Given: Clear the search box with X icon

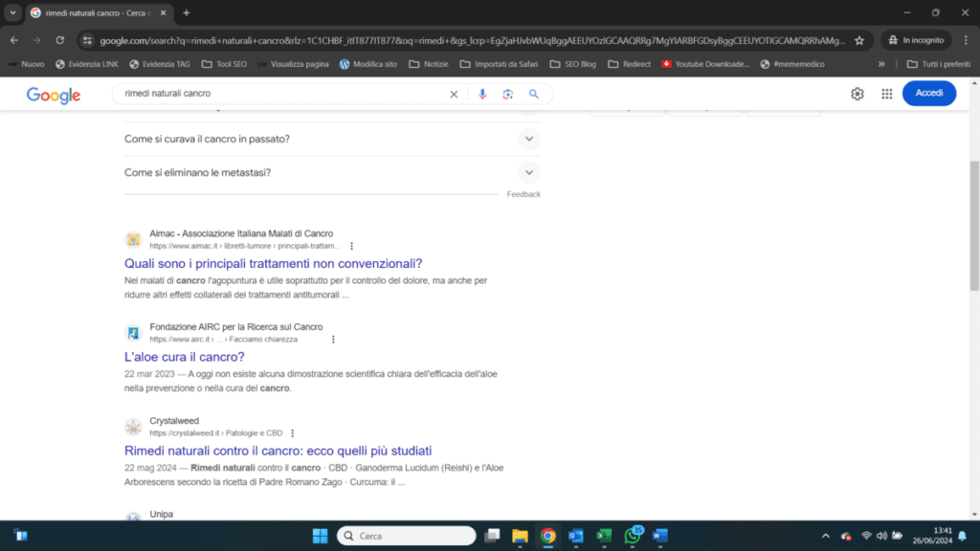Looking at the screenshot, I should 454,94.
